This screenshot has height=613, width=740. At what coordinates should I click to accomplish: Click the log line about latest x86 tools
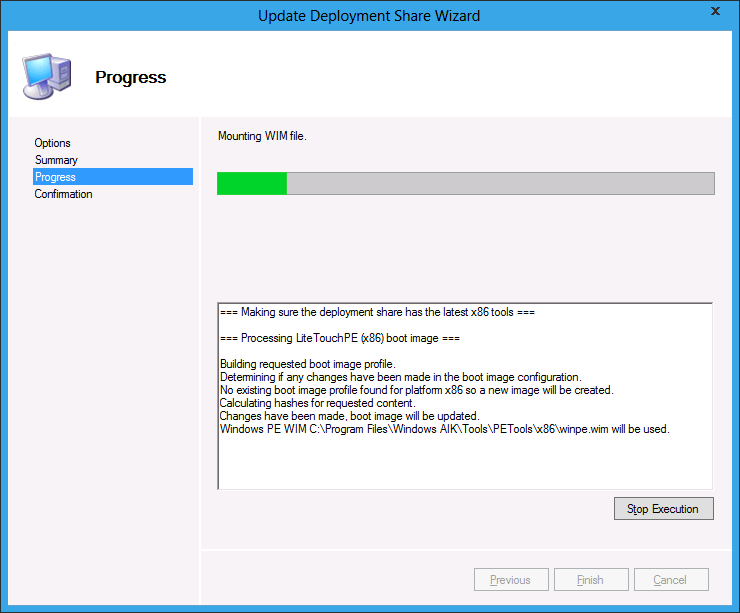click(x=377, y=313)
